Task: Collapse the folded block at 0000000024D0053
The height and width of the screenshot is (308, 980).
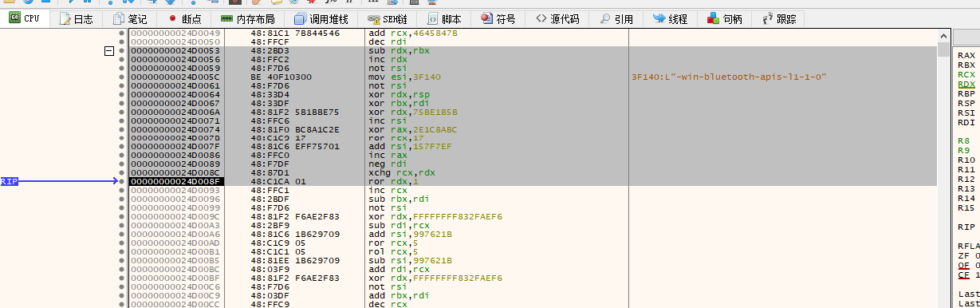Action: [x=109, y=51]
